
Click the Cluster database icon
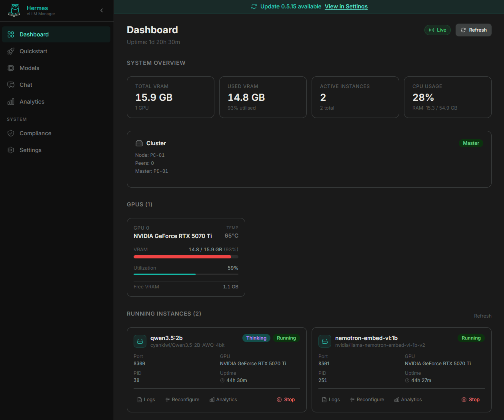pos(139,143)
